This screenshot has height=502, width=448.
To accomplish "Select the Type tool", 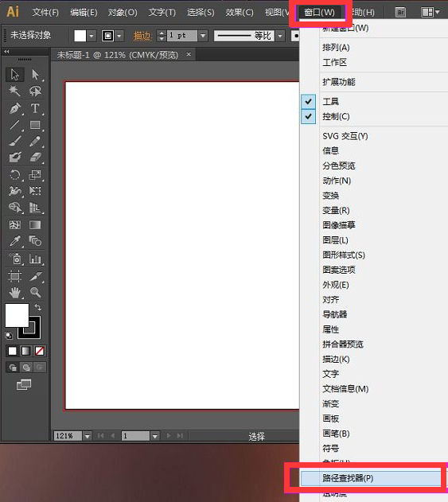I will tap(35, 108).
